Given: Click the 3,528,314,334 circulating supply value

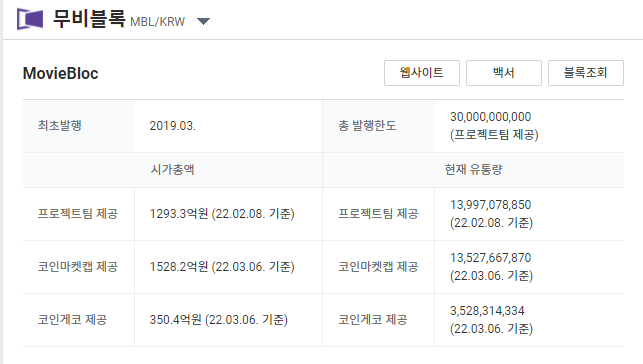Looking at the screenshot, I should click(x=487, y=311).
